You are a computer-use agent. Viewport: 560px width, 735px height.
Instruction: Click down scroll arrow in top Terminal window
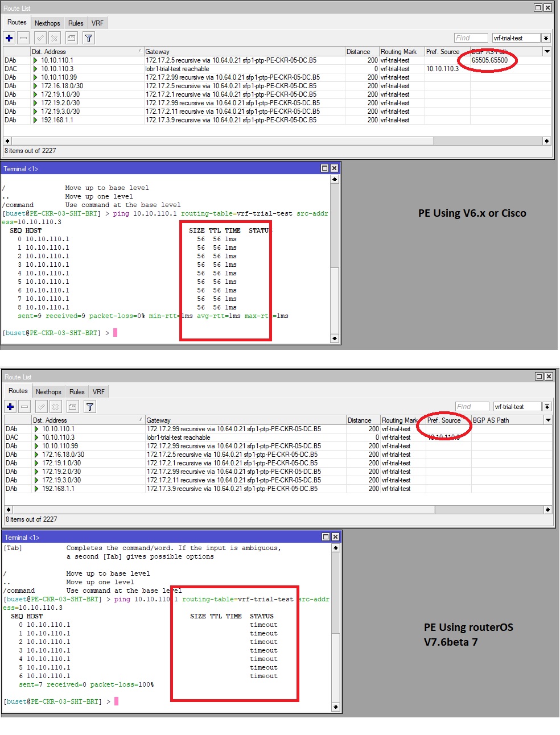coord(334,338)
